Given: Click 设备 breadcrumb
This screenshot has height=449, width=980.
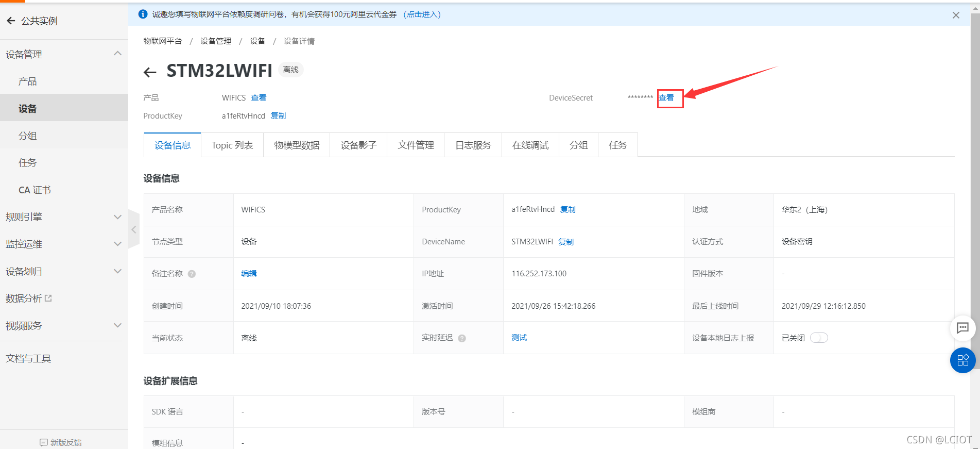Looking at the screenshot, I should [257, 41].
